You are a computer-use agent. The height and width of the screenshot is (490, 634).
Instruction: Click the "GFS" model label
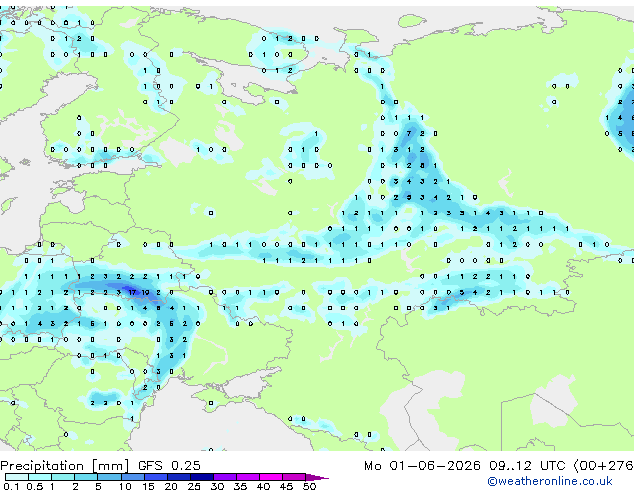150,466
